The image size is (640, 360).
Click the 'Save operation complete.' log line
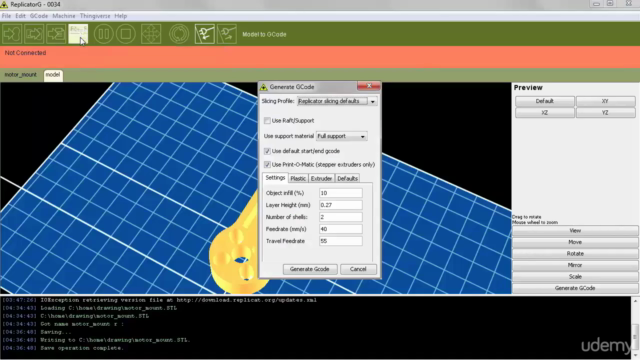tap(82, 348)
